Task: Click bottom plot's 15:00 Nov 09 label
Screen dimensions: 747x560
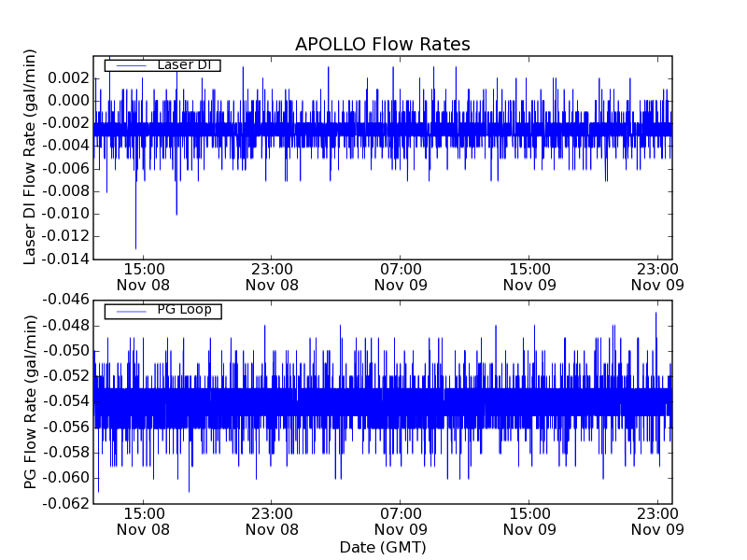Action: (529, 522)
